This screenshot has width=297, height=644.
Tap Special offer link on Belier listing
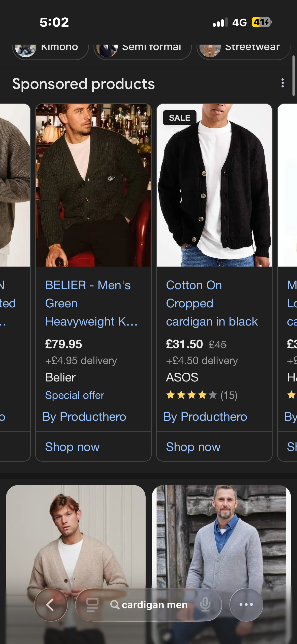point(75,395)
